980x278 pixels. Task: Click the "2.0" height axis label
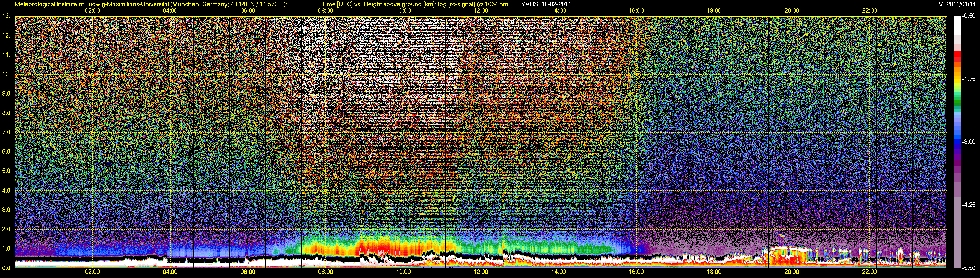pos(6,229)
